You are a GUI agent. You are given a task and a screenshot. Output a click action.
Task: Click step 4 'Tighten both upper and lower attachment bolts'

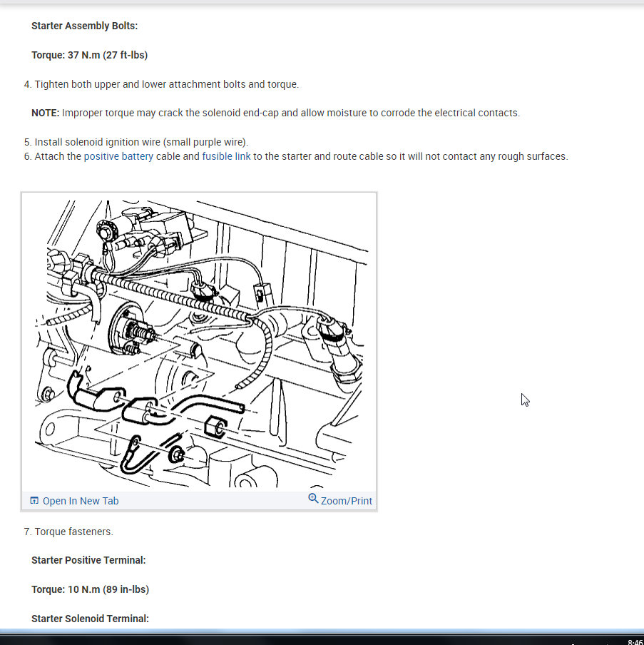tap(161, 84)
